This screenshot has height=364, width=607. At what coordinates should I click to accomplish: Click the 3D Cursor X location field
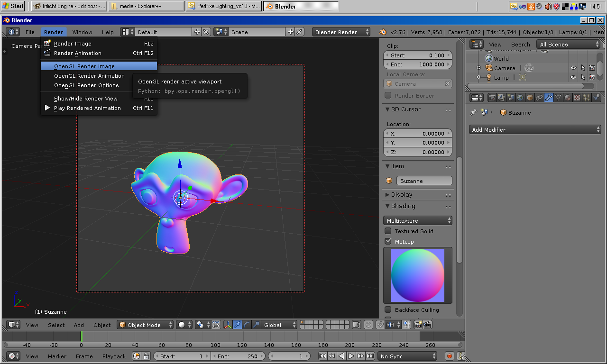(x=418, y=134)
